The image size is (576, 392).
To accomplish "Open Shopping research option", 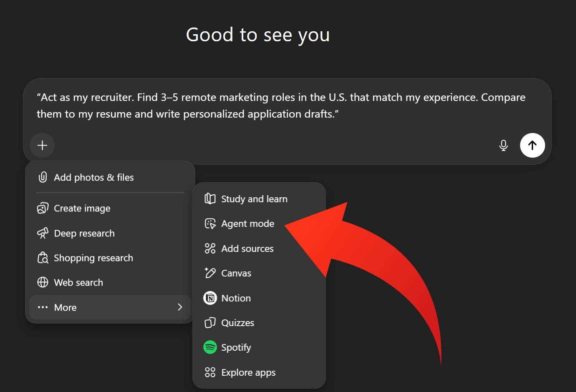I will (x=93, y=258).
